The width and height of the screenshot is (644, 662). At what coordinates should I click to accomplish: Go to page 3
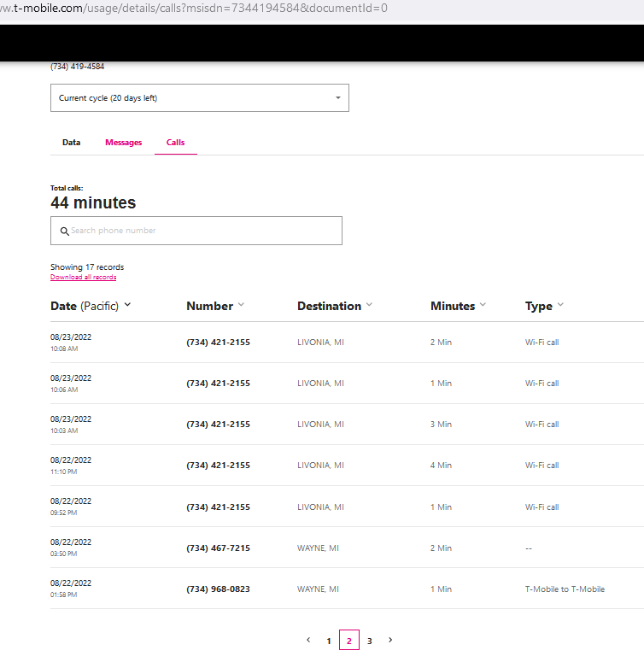[369, 641]
